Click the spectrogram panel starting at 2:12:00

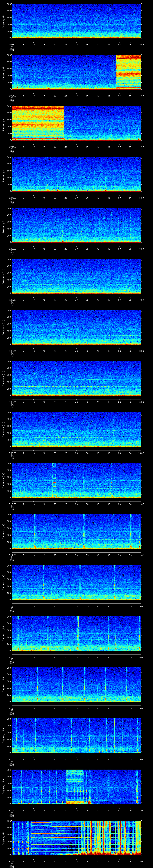click(x=76, y=582)
